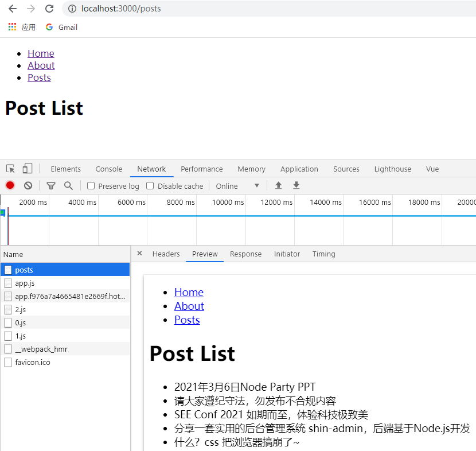Clear the network log
This screenshot has width=476, height=451.
[28, 185]
